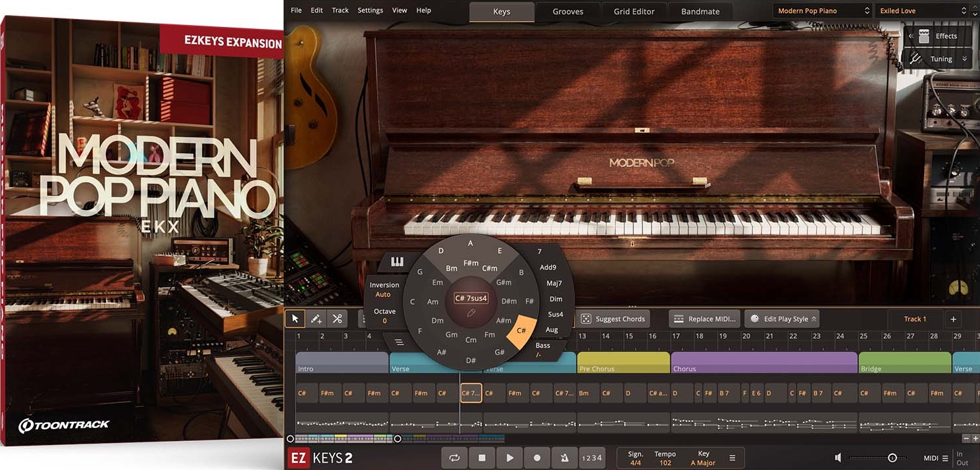This screenshot has height=470, width=980.
Task: Select the arrow selection tool
Action: tap(295, 318)
